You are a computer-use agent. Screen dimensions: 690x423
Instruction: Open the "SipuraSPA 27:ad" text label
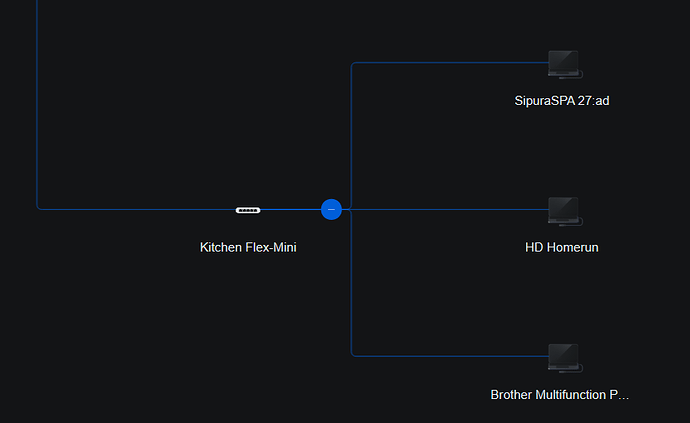[x=562, y=100]
